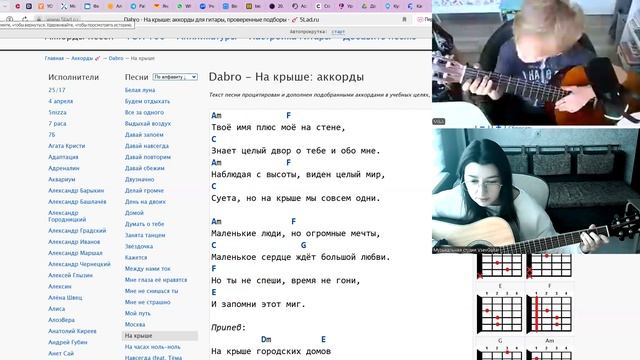
Task: Open artist 'Александр Маршал'
Action: coord(75,253)
